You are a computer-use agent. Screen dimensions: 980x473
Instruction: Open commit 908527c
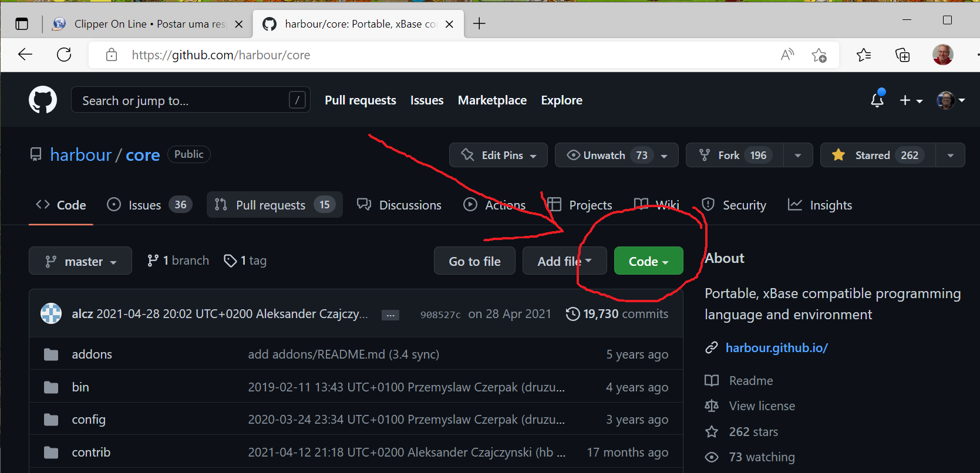(440, 315)
